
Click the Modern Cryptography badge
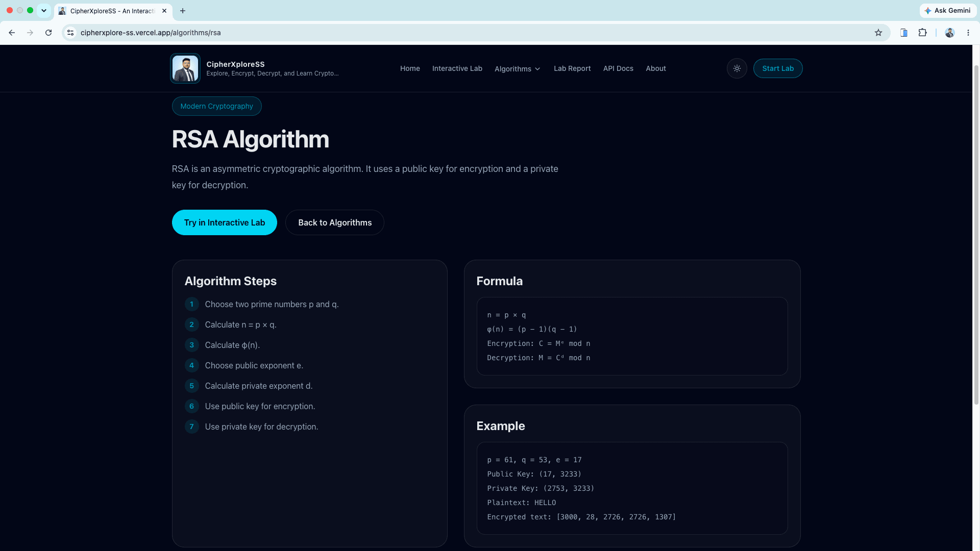tap(217, 106)
